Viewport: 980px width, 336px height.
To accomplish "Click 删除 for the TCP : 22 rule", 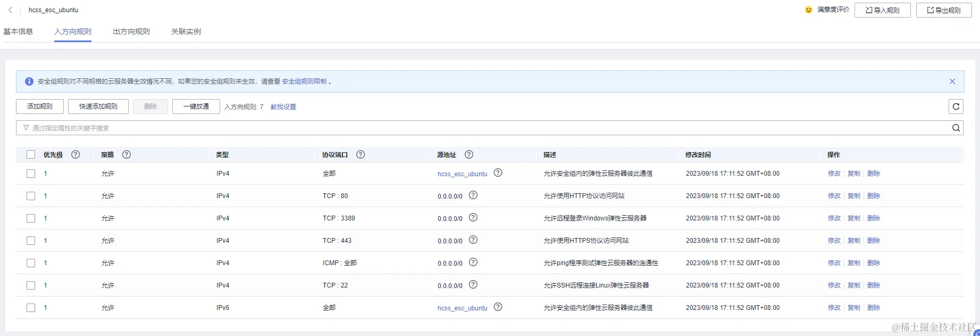I will 874,285.
